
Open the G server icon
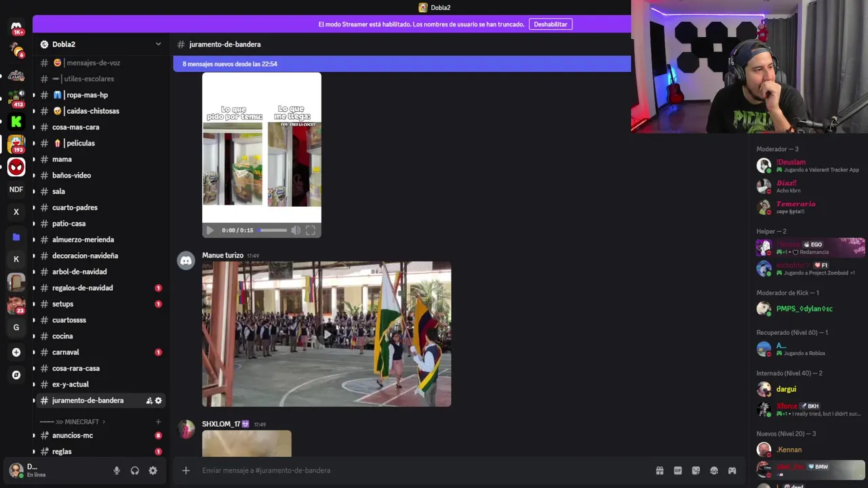pyautogui.click(x=16, y=327)
